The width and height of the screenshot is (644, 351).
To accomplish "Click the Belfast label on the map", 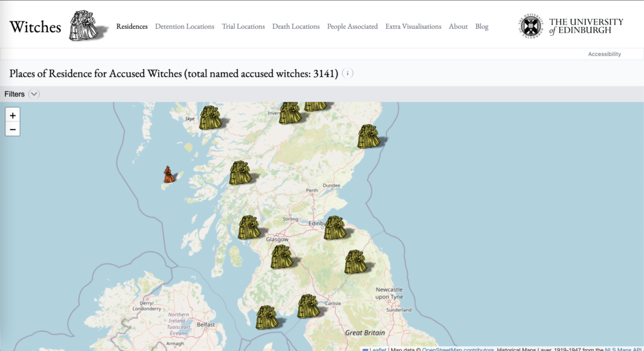I will (206, 325).
